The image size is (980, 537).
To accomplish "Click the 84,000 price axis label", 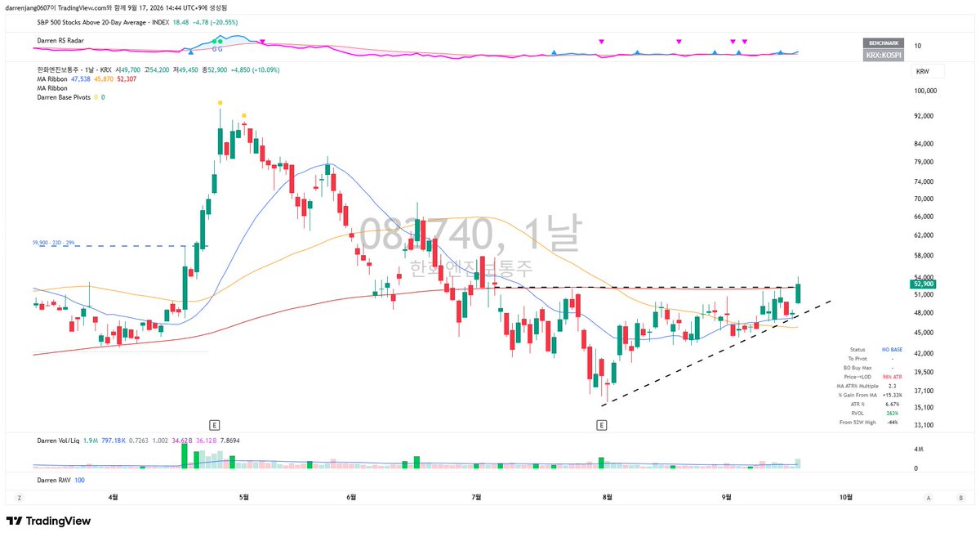I will coord(925,144).
